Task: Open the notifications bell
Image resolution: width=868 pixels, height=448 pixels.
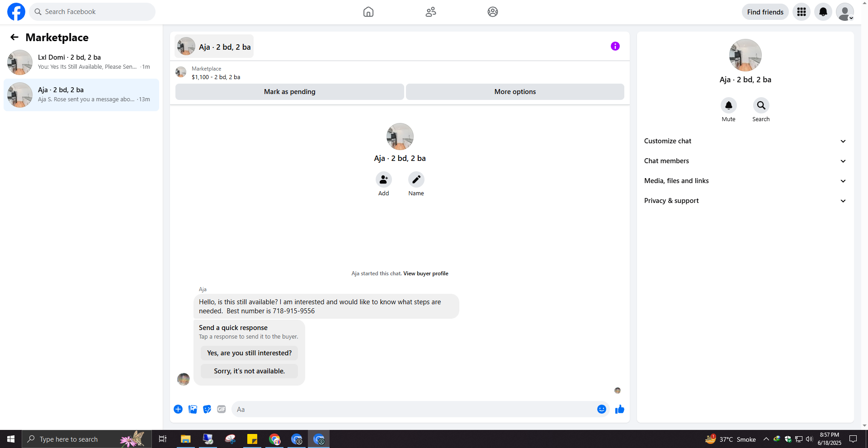Action: pos(823,12)
